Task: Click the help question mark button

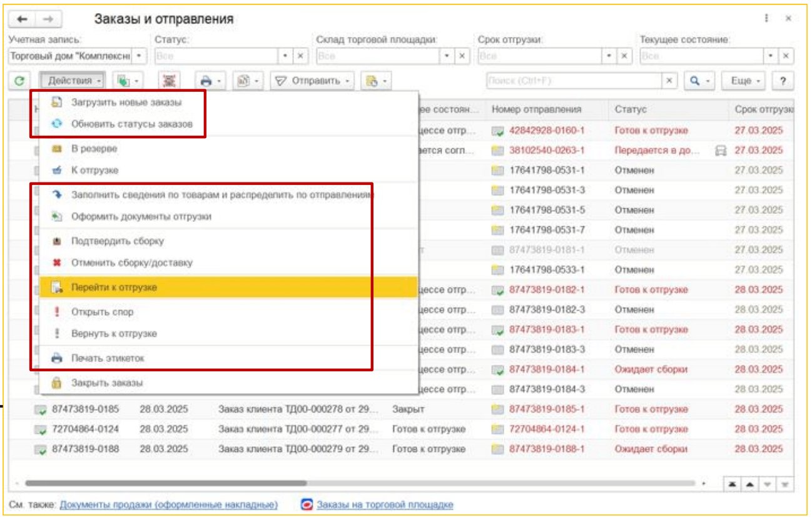Action: click(782, 81)
